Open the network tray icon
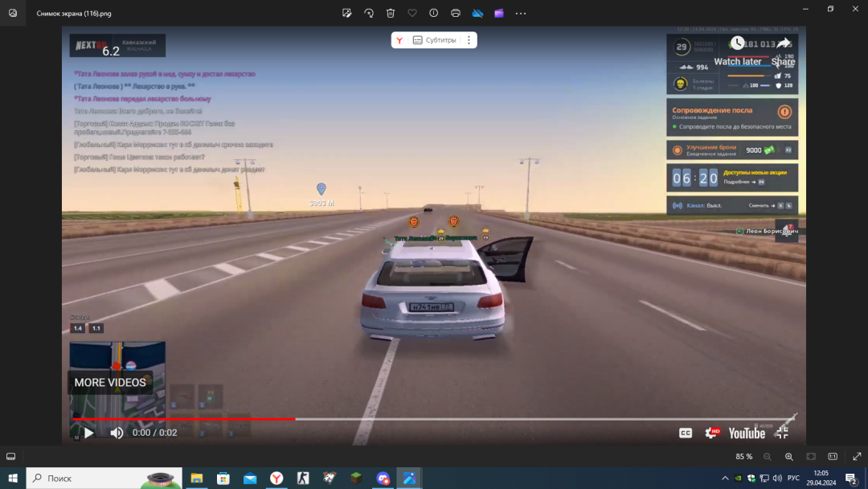This screenshot has height=489, width=868. point(764,478)
